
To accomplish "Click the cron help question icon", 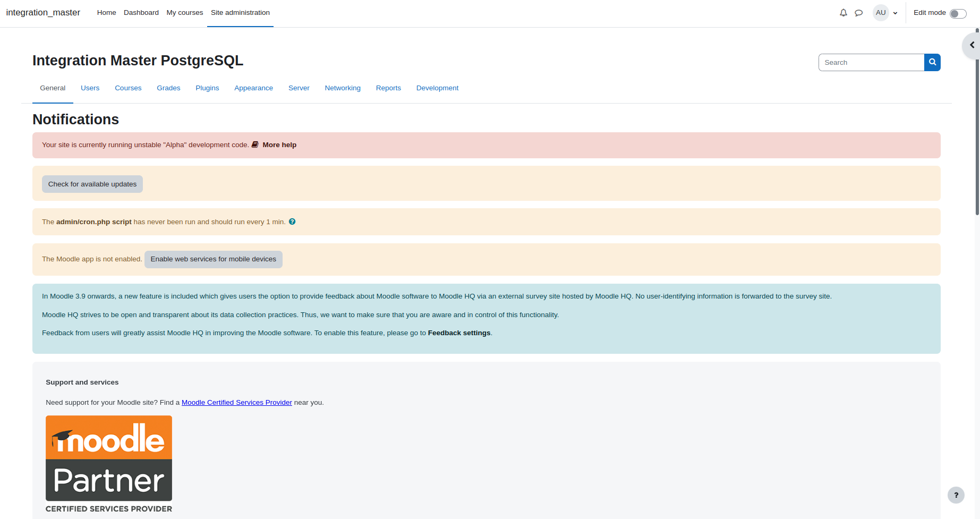I will tap(292, 222).
